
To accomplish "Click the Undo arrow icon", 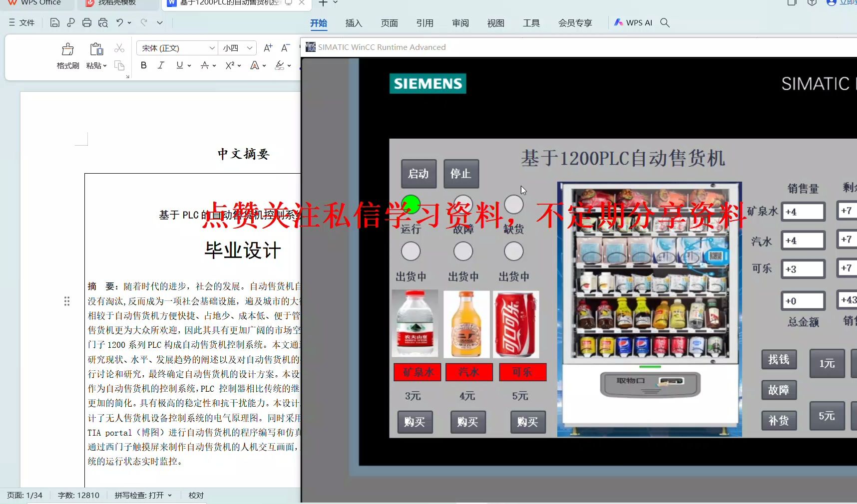I will [x=119, y=22].
